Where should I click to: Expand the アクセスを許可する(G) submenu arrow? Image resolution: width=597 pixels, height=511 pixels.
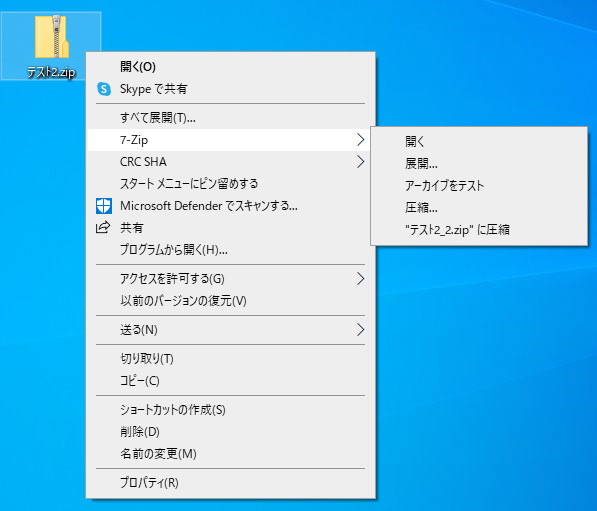(x=360, y=279)
